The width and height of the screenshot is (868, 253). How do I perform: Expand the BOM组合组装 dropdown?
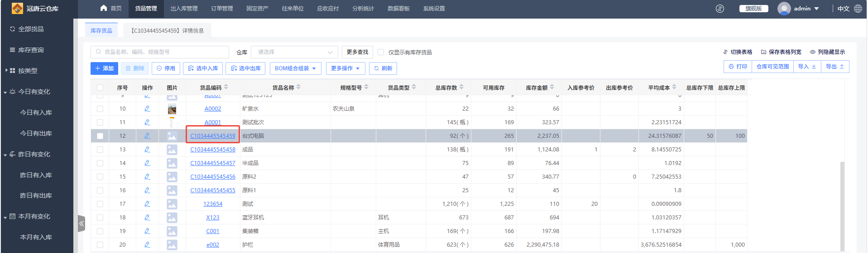295,68
